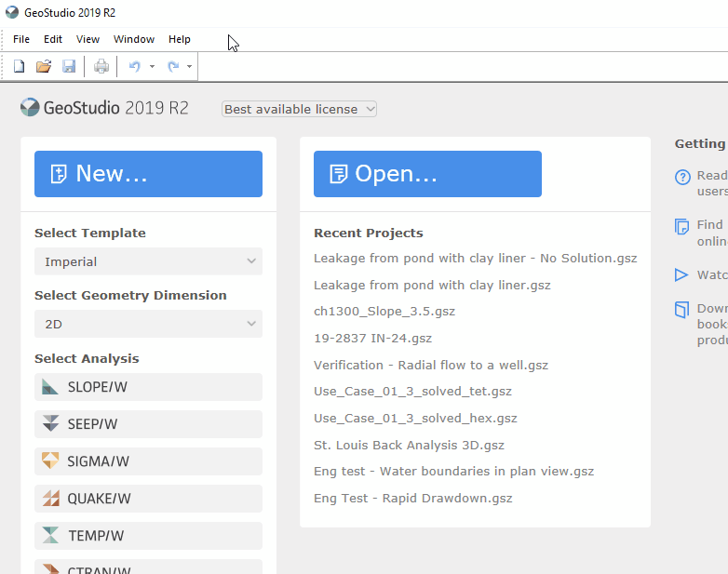Viewport: 728px width, 574px height.
Task: Click the New file toolbar icon
Action: (x=19, y=66)
